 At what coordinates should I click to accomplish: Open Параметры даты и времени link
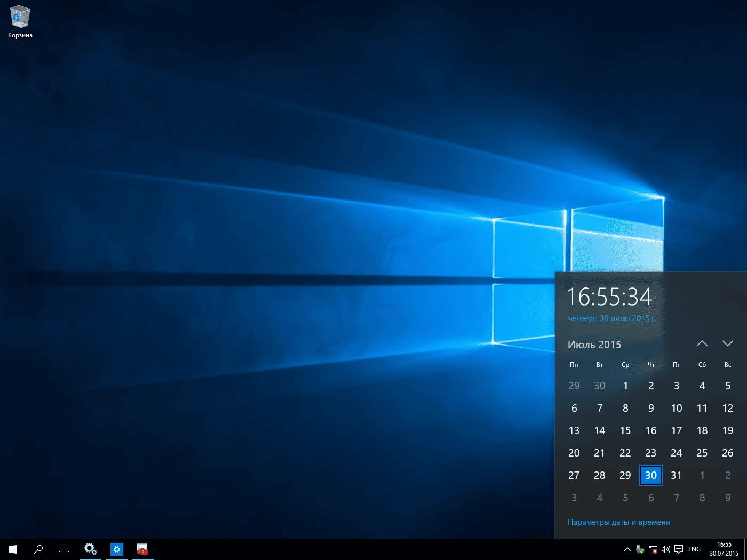pos(619,522)
